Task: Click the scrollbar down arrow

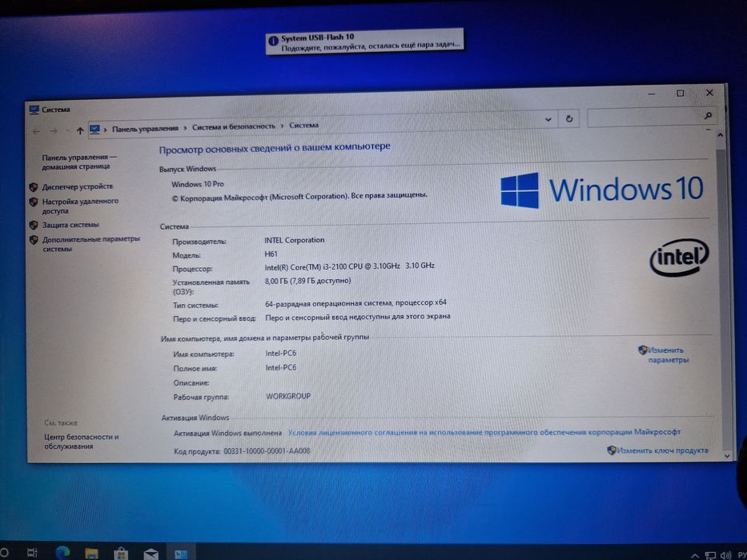Action: [x=726, y=456]
